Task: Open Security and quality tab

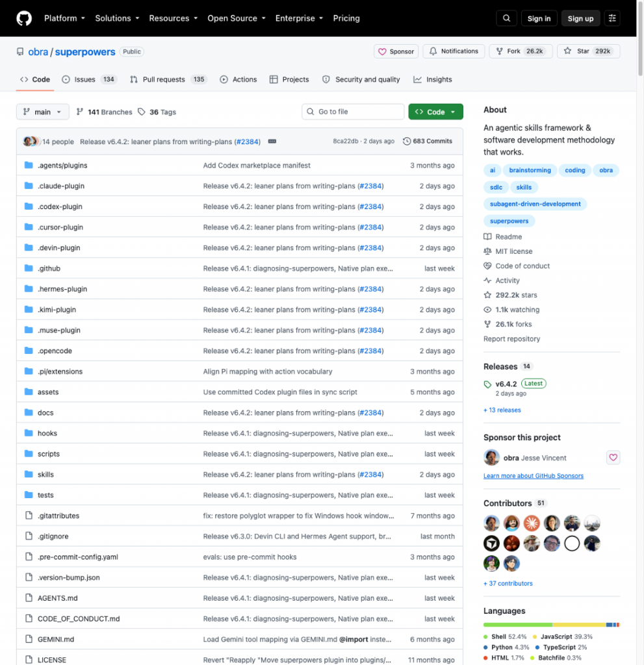Action: click(361, 79)
